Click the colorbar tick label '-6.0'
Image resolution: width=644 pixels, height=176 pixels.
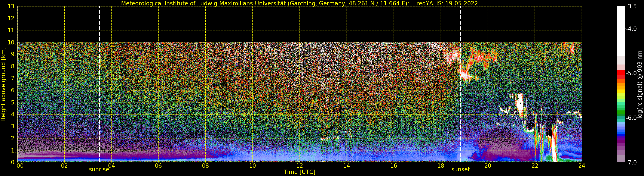[631, 118]
